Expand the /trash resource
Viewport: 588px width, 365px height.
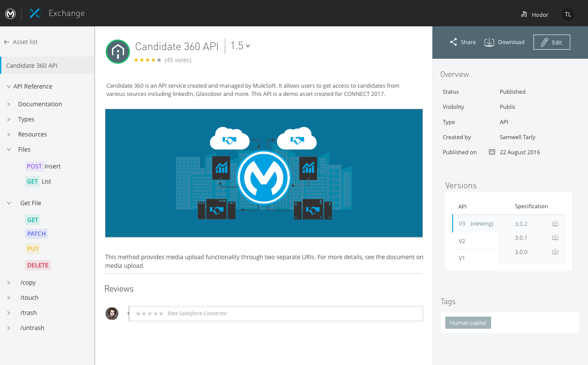[9, 313]
